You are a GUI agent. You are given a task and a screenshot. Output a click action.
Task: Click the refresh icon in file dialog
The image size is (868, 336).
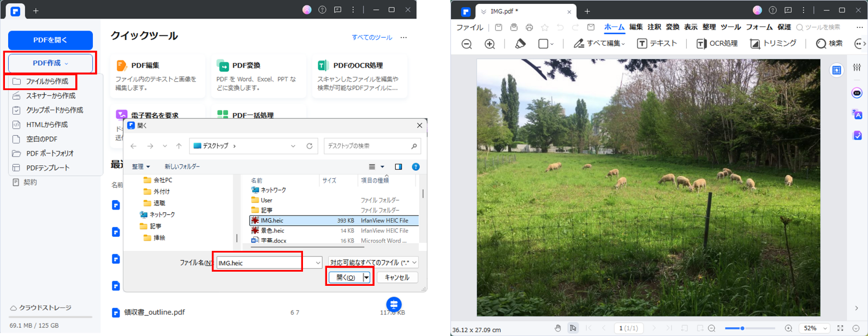[x=310, y=146]
